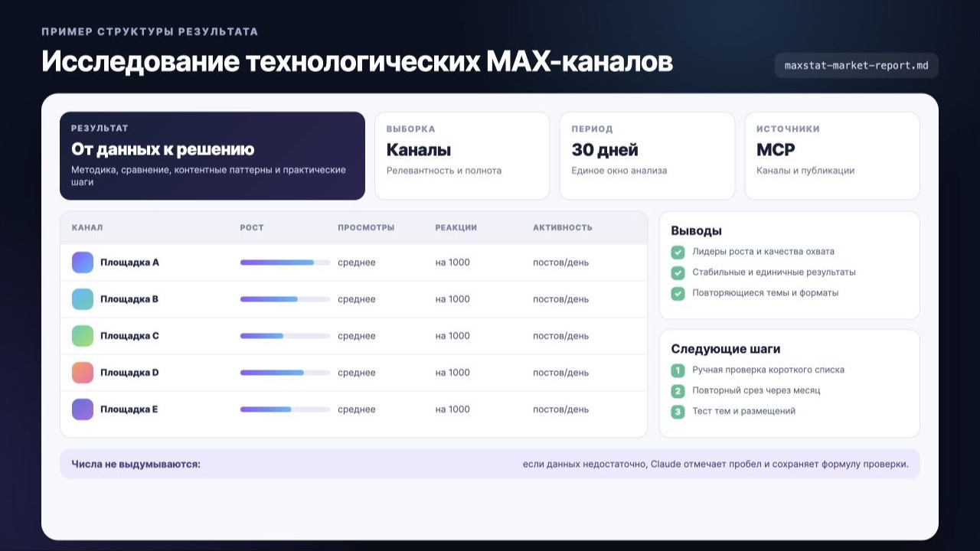The height and width of the screenshot is (551, 980).
Task: Click Тест тем и размещений text
Action: pos(744,411)
